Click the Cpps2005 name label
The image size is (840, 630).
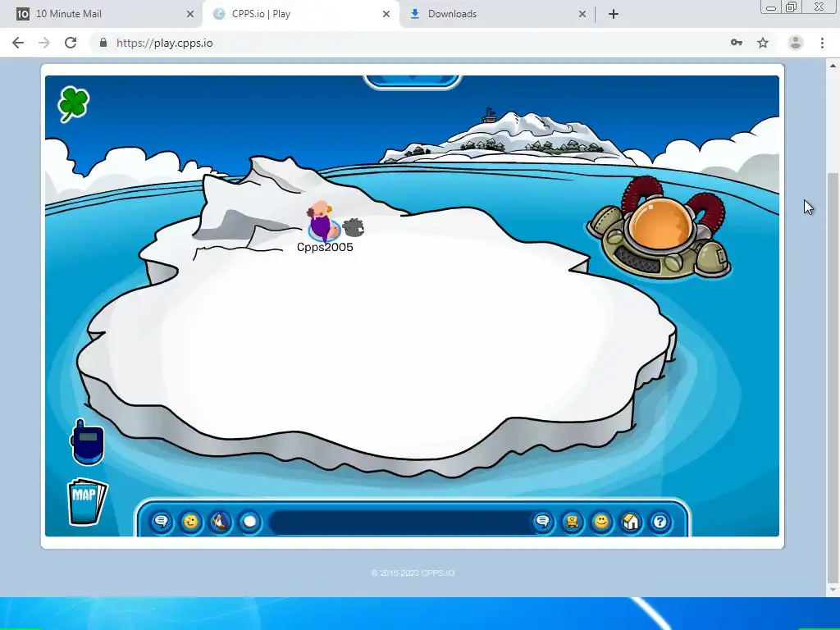click(325, 247)
